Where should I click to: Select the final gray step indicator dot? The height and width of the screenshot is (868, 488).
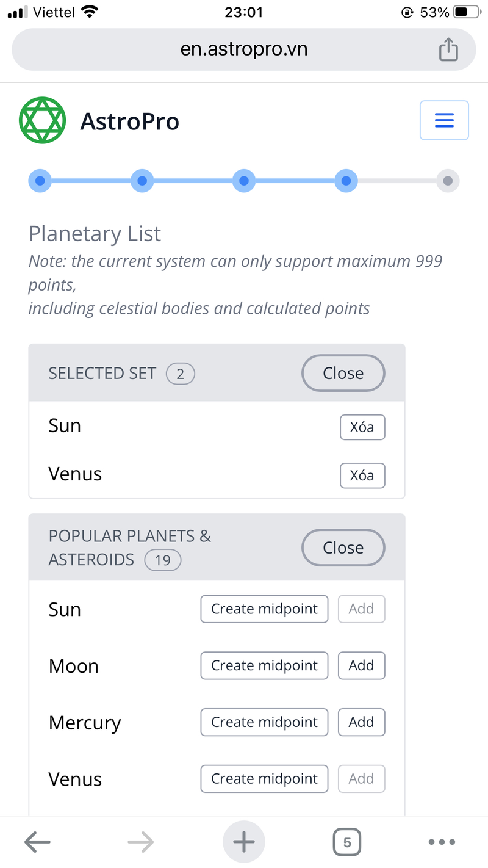[447, 180]
